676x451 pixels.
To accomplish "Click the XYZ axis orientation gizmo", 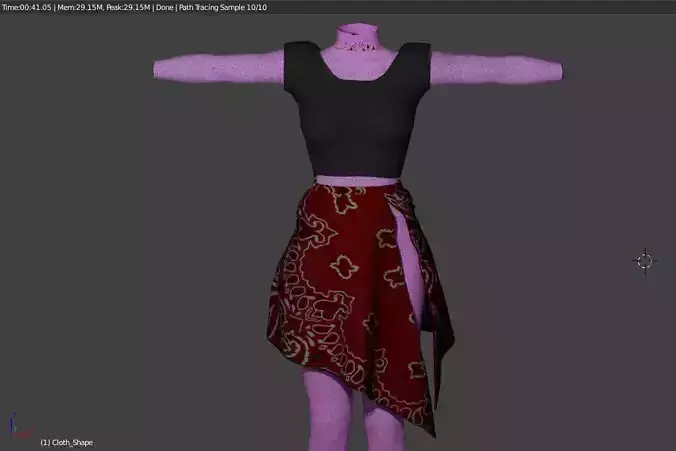I will point(19,425).
